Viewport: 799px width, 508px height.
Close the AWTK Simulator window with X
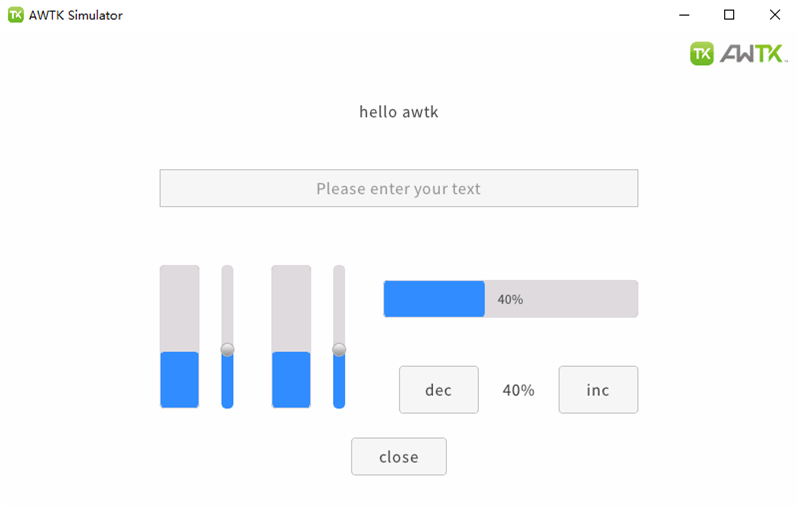[775, 15]
